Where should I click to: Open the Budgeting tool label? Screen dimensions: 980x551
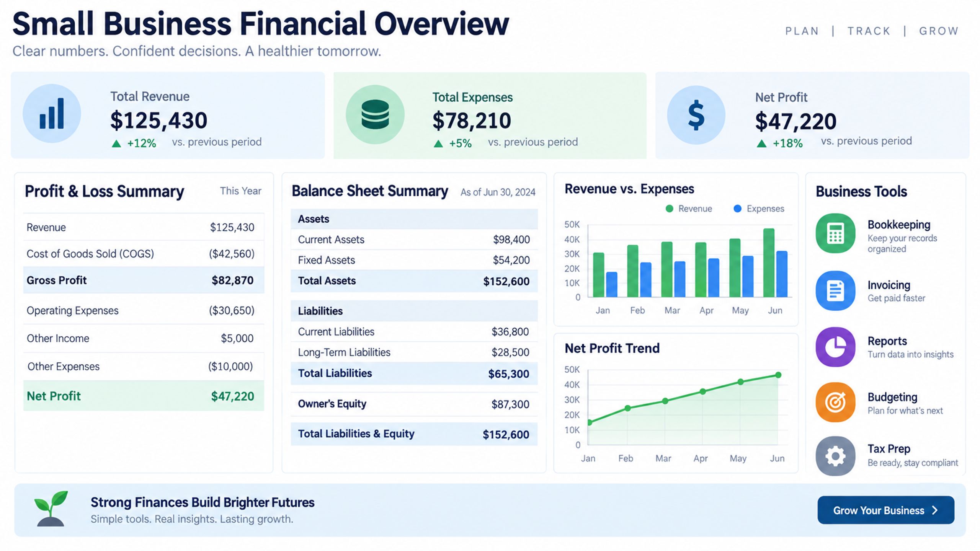(892, 397)
